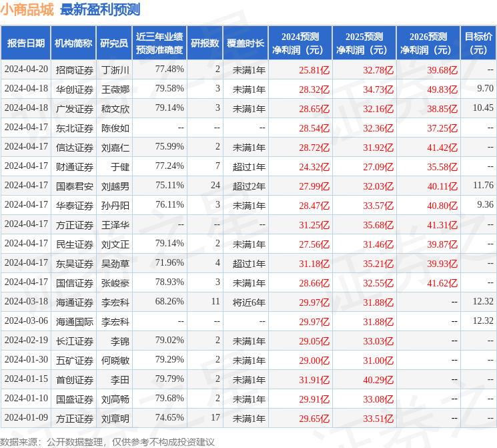497x448 pixels.
Task: Click analyst name 刘高畅
Action: tap(115, 399)
